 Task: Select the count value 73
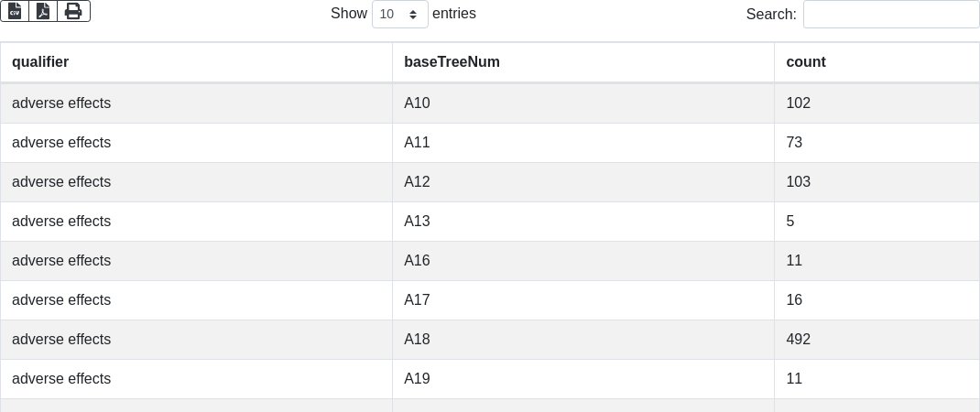point(794,143)
